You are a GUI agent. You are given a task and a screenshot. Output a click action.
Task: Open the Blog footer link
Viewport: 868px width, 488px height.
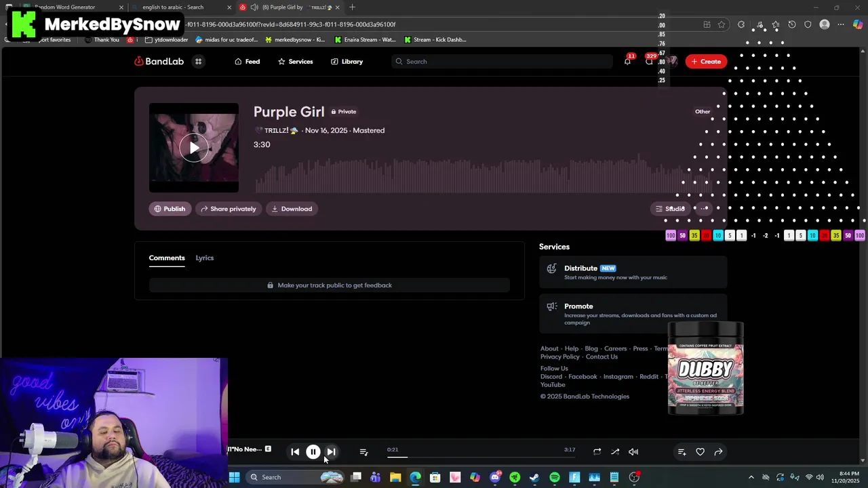click(591, 349)
